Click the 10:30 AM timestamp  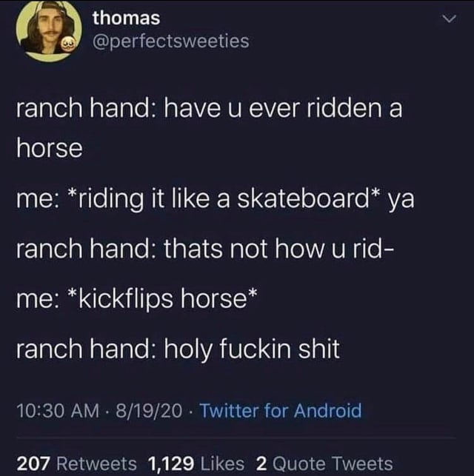point(58,410)
